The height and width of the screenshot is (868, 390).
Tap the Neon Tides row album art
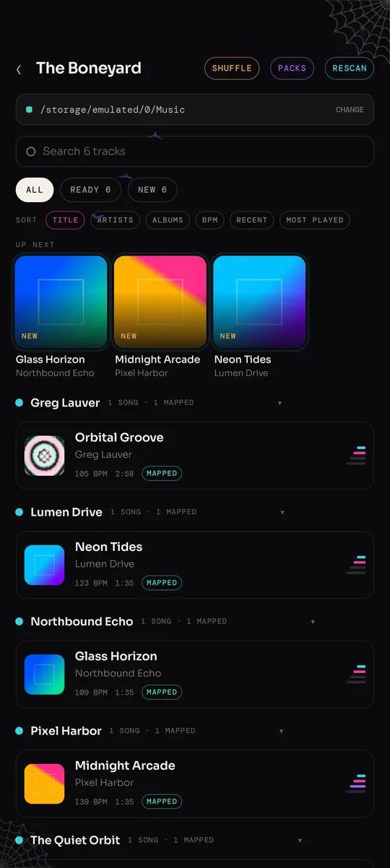(x=45, y=565)
